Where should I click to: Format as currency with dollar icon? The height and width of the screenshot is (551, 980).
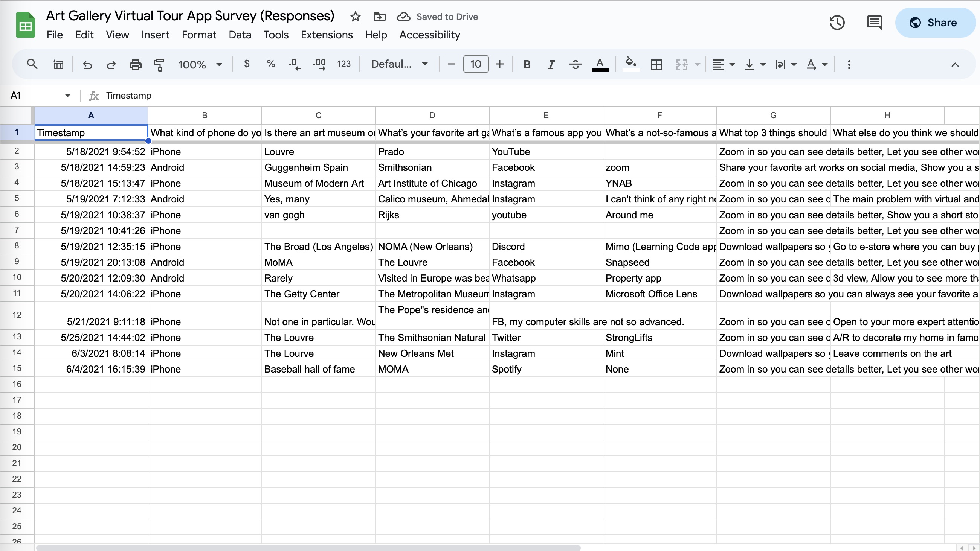click(247, 64)
